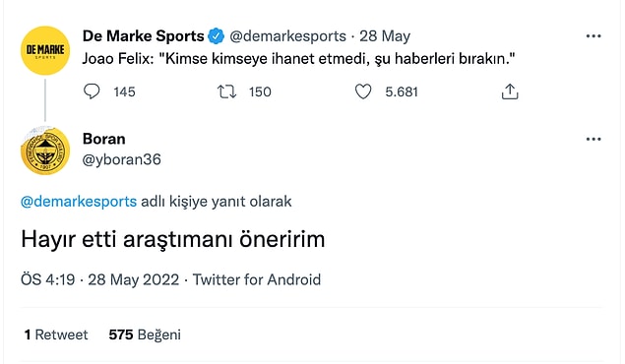Image resolution: width=625 pixels, height=364 pixels.
Task: Open Boran's tweet three-dot menu
Action: pos(594,139)
